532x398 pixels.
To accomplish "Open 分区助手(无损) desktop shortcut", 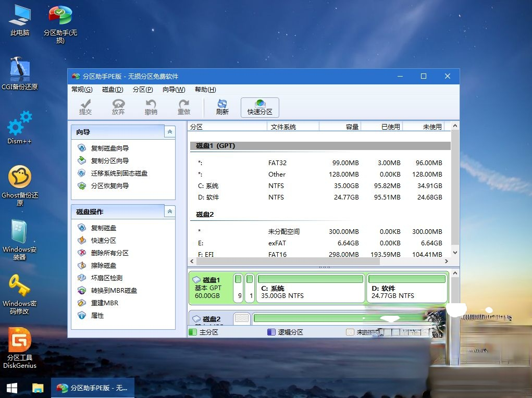I will click(x=60, y=24).
